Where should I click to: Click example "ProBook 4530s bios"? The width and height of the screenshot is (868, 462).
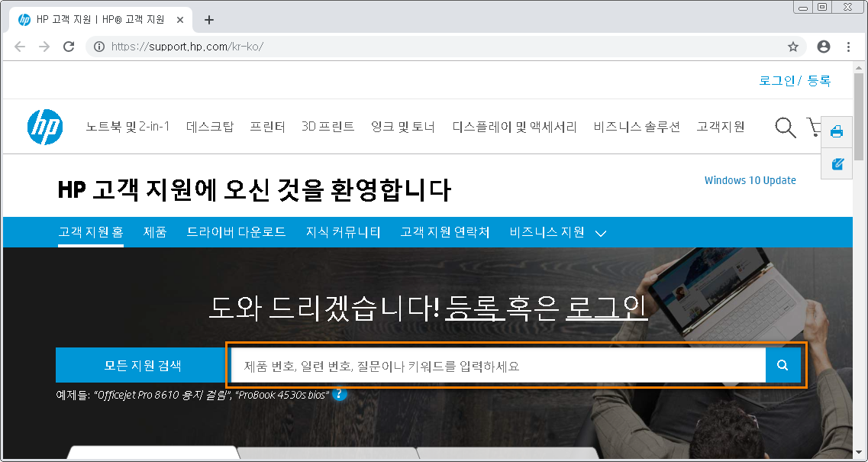(x=282, y=395)
